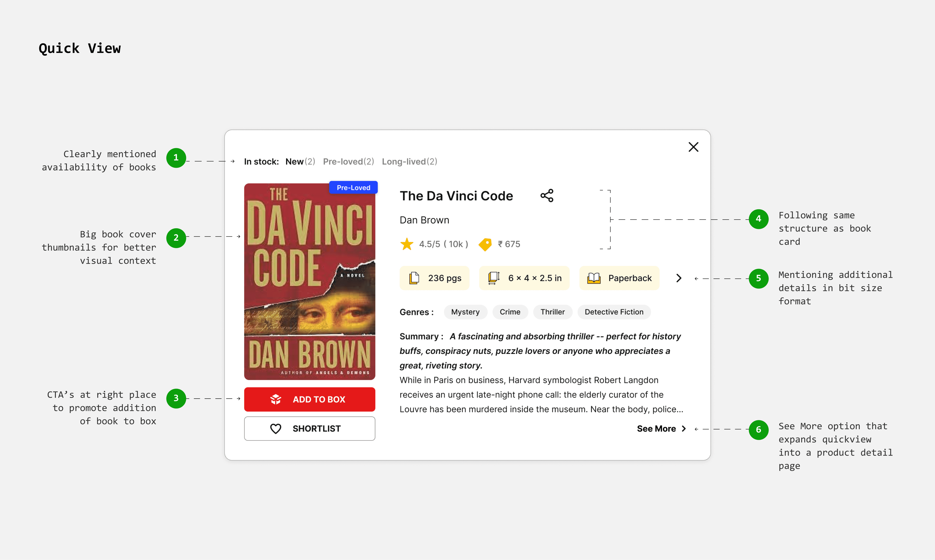Open the Da Vinci Code cover thumbnail
This screenshot has width=935, height=560.
click(x=309, y=282)
